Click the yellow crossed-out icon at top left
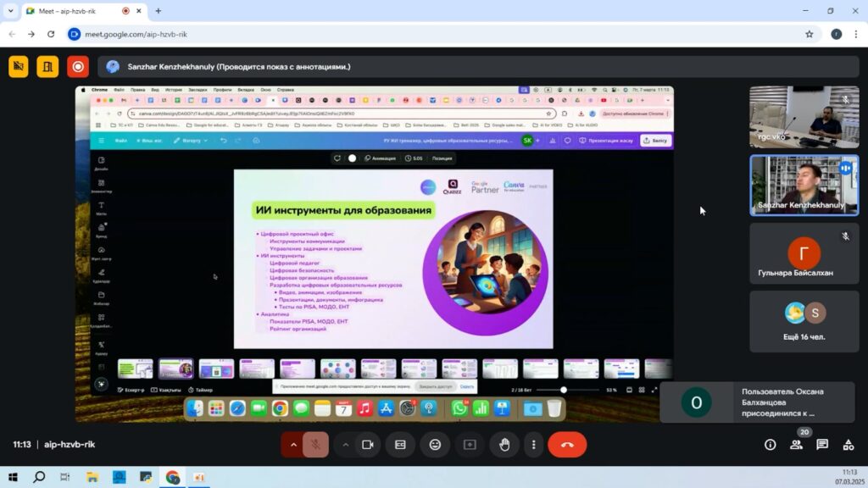 pos(19,67)
